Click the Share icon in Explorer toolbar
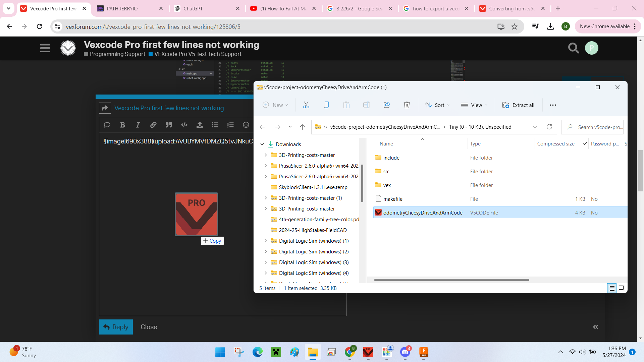This screenshot has width=644, height=362. pyautogui.click(x=386, y=105)
